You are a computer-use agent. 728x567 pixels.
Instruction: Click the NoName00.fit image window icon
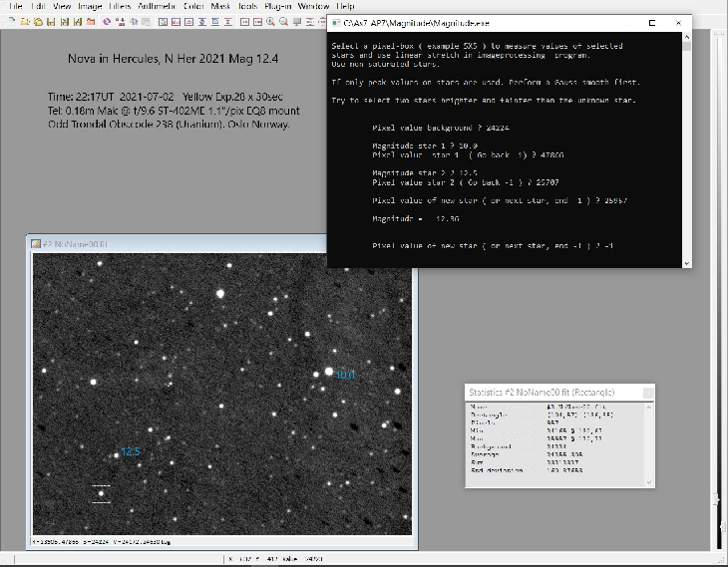coord(36,242)
